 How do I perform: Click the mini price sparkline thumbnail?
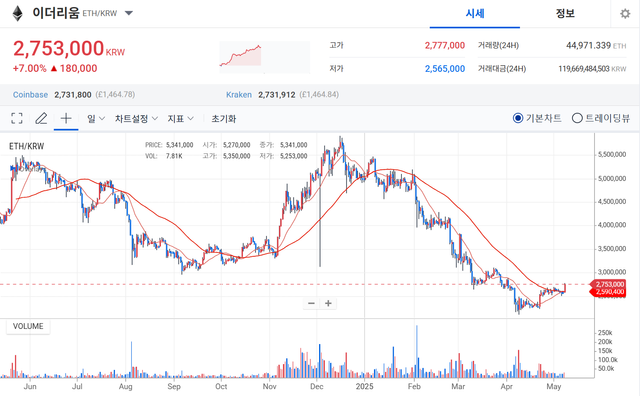[264, 57]
